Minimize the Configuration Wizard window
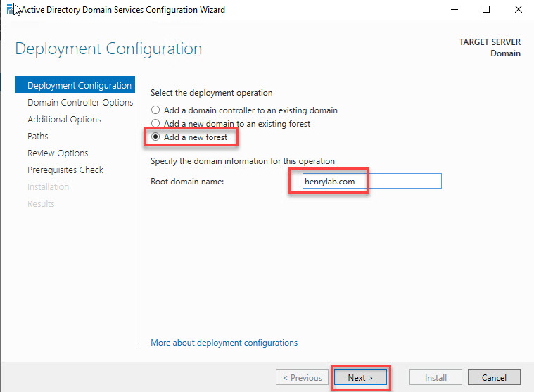This screenshot has height=392, width=534. pyautogui.click(x=452, y=10)
